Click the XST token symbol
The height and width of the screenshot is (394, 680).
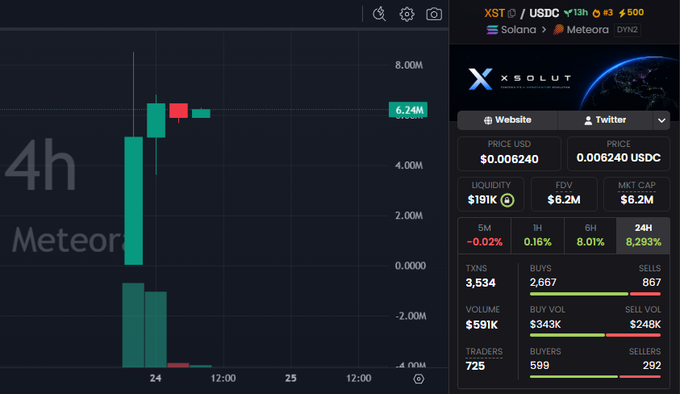(x=494, y=13)
